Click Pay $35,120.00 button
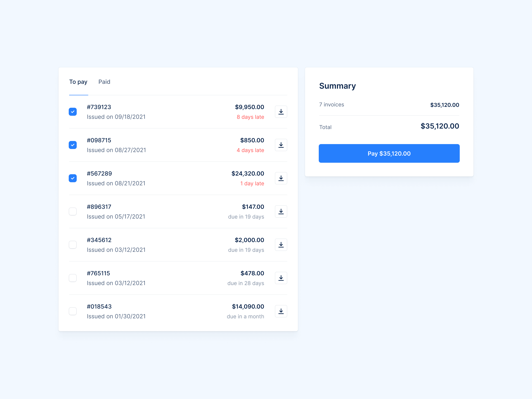The height and width of the screenshot is (399, 532). 389,153
